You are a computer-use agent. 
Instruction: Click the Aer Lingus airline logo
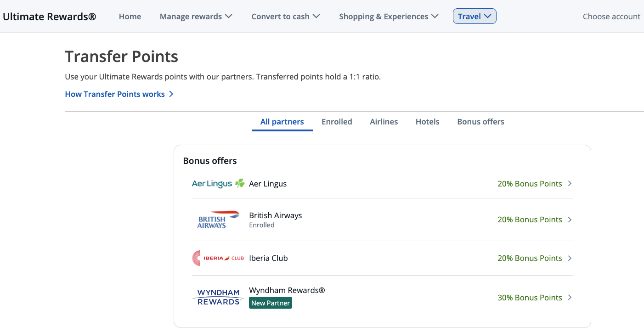tap(218, 183)
